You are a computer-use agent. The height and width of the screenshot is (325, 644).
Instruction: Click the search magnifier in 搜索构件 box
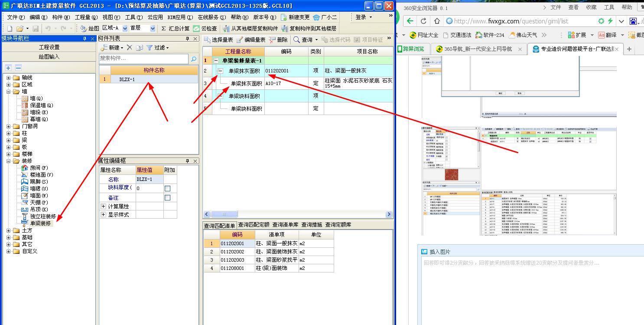pyautogui.click(x=194, y=58)
